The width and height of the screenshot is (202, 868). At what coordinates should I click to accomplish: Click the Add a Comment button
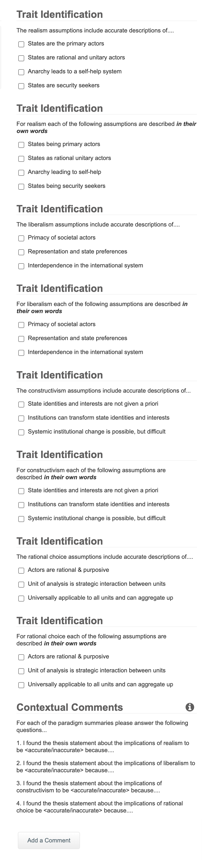(x=49, y=840)
